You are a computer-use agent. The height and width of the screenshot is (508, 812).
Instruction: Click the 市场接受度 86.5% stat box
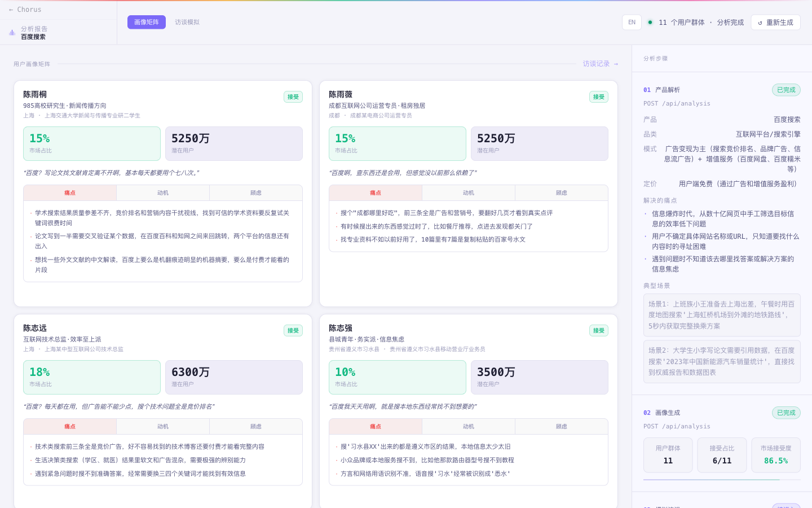point(776,455)
